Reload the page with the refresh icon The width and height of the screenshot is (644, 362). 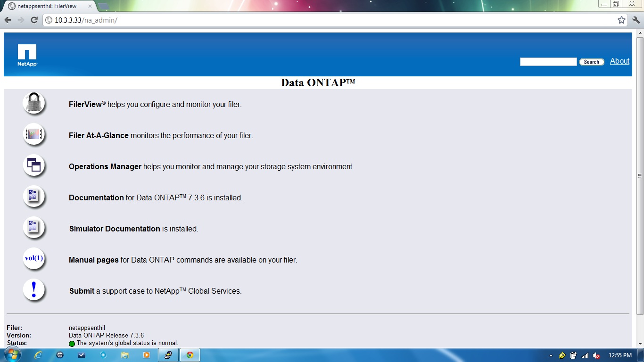tap(34, 20)
